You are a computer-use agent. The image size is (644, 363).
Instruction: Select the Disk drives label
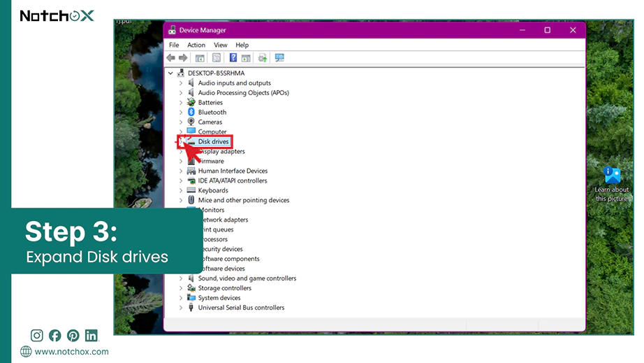[213, 141]
